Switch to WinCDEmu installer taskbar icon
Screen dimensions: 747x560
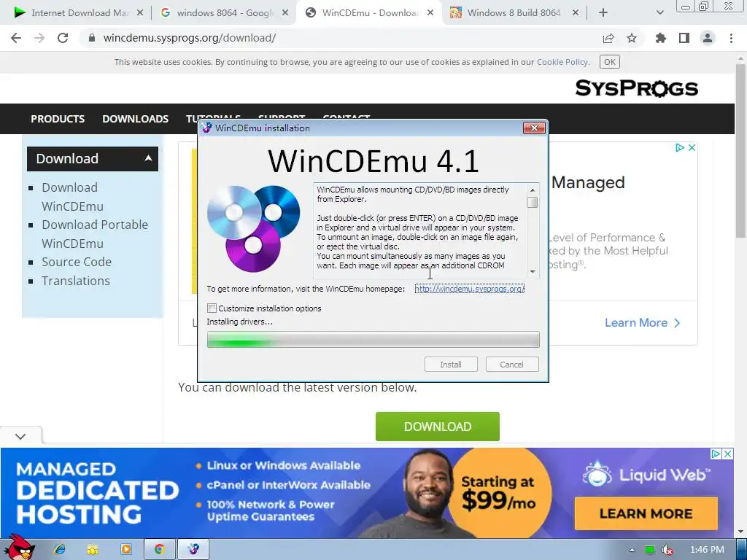click(193, 550)
